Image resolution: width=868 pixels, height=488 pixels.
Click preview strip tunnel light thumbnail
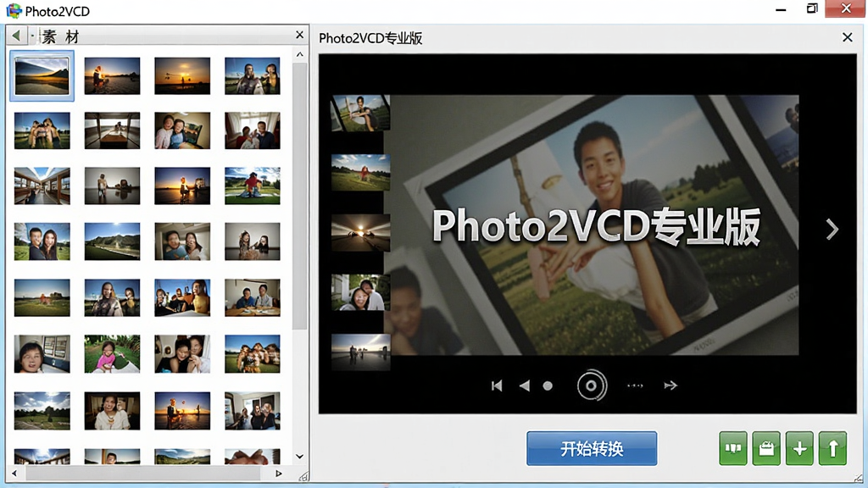[x=360, y=233]
